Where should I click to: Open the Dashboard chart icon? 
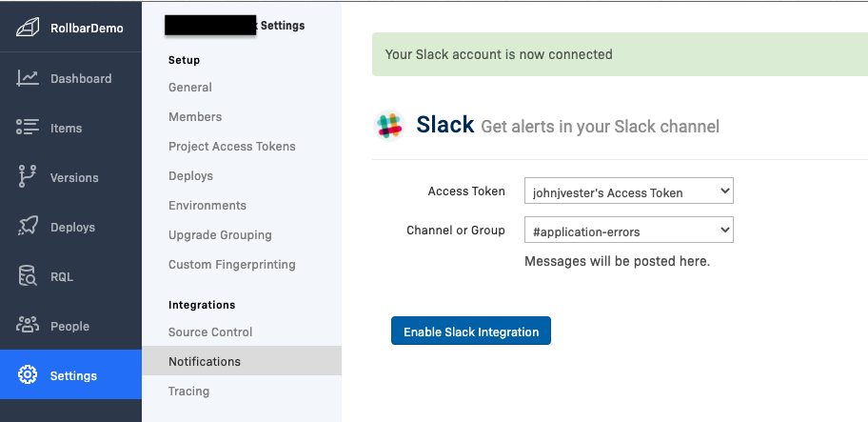[x=28, y=78]
